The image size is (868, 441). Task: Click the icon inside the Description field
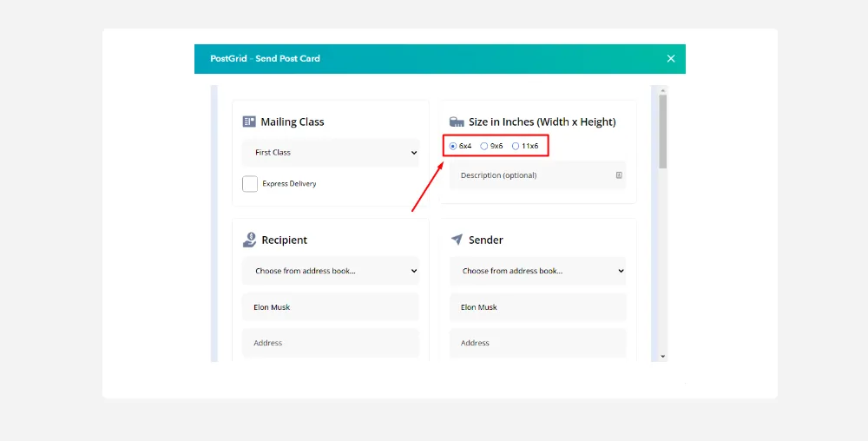pyautogui.click(x=619, y=175)
